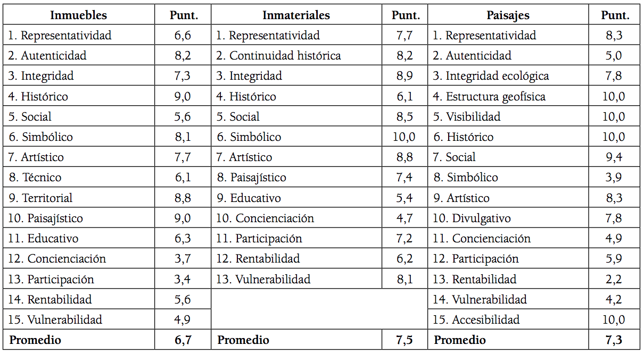
Task: Click the Técnico cell under Inmuebles
Action: coord(35,178)
